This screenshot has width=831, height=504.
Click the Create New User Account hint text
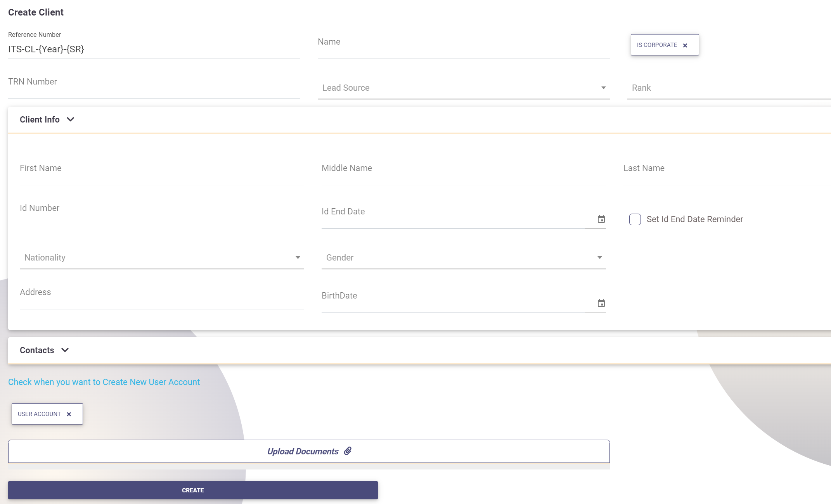(104, 382)
